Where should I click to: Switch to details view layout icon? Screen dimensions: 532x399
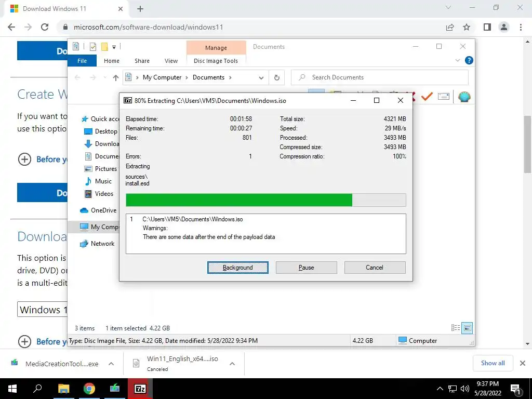[455, 328]
